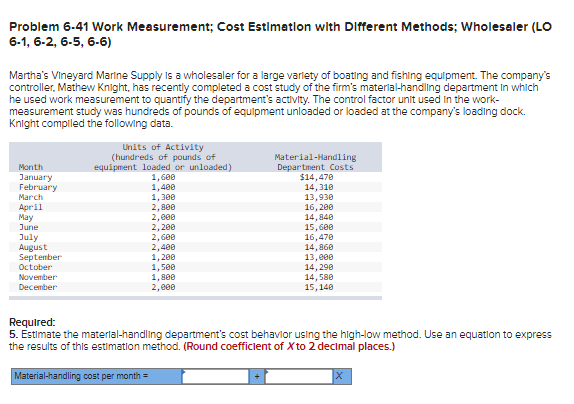Click the 'Month' column header
The width and height of the screenshot is (574, 404).
tap(31, 167)
